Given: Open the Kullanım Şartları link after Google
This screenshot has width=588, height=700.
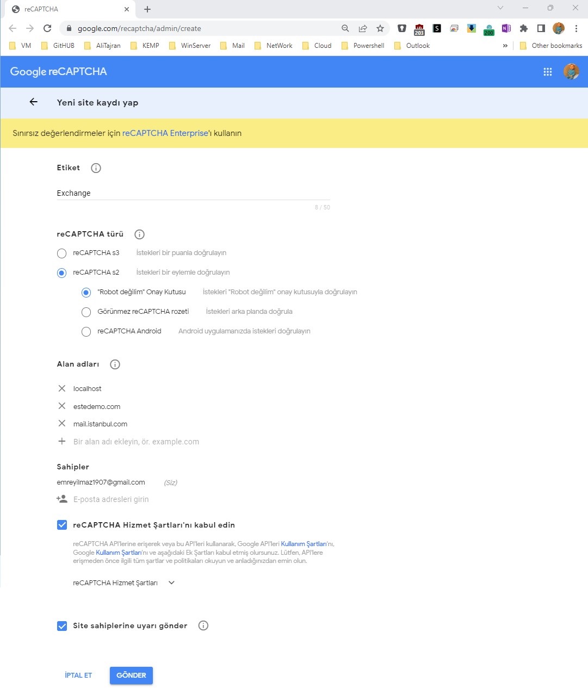Looking at the screenshot, I should [x=119, y=553].
